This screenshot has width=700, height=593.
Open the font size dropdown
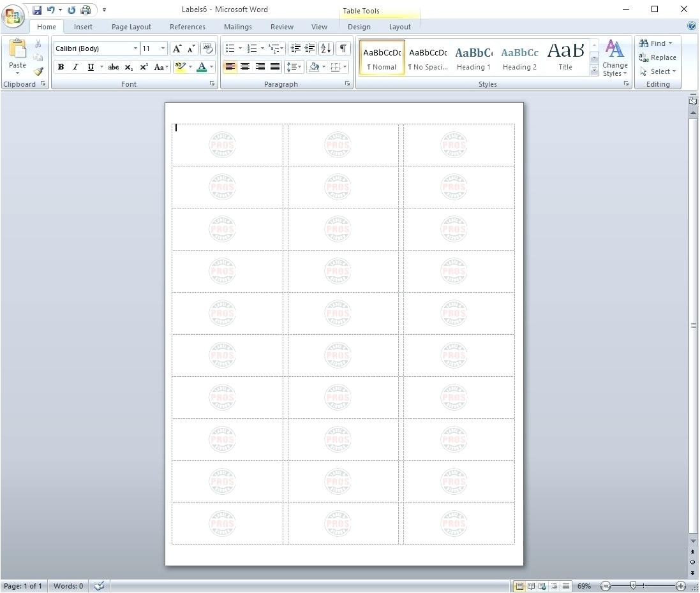[163, 48]
